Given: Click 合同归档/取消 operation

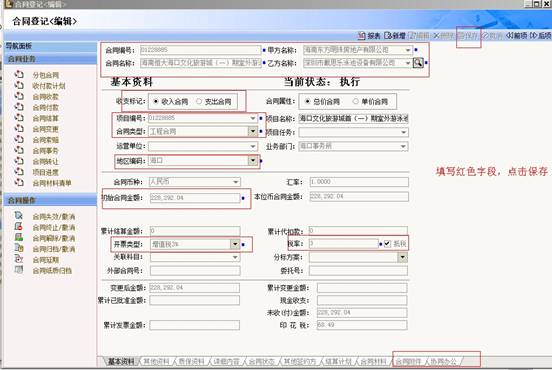Looking at the screenshot, I should click(x=54, y=249).
